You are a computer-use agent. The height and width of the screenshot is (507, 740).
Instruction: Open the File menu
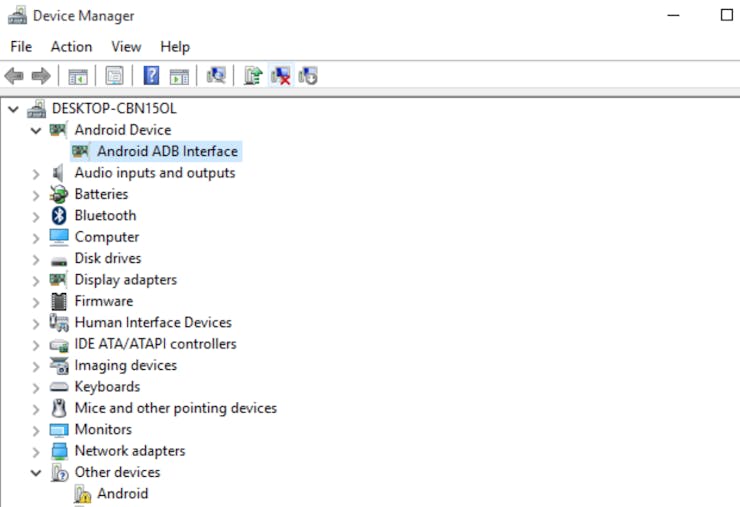[21, 47]
